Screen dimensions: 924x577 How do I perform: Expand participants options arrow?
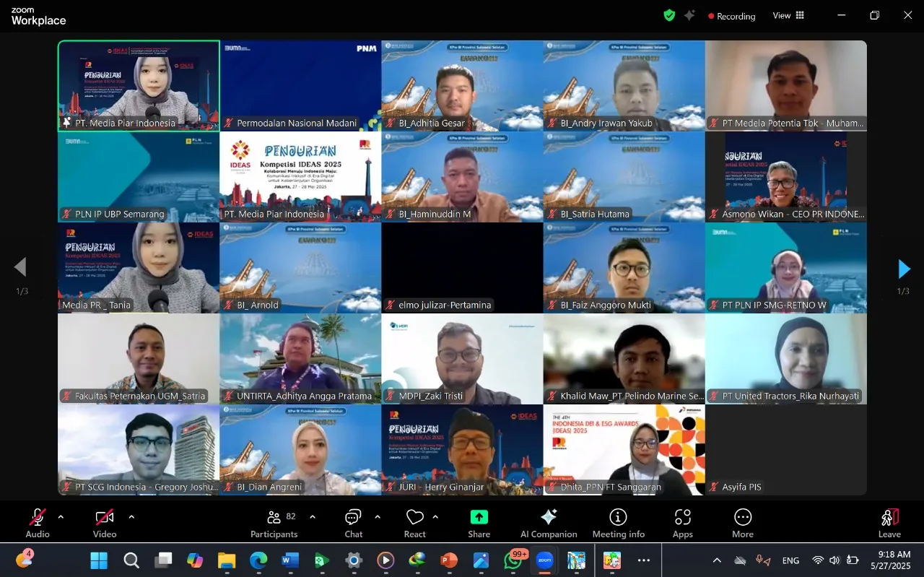[x=313, y=517]
